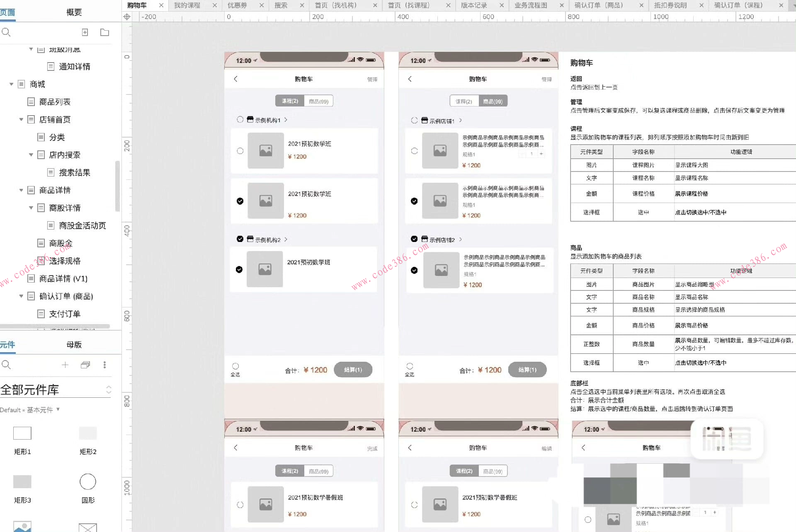Open the 业务流程图 tab
This screenshot has width=796, height=532.
click(x=531, y=5)
